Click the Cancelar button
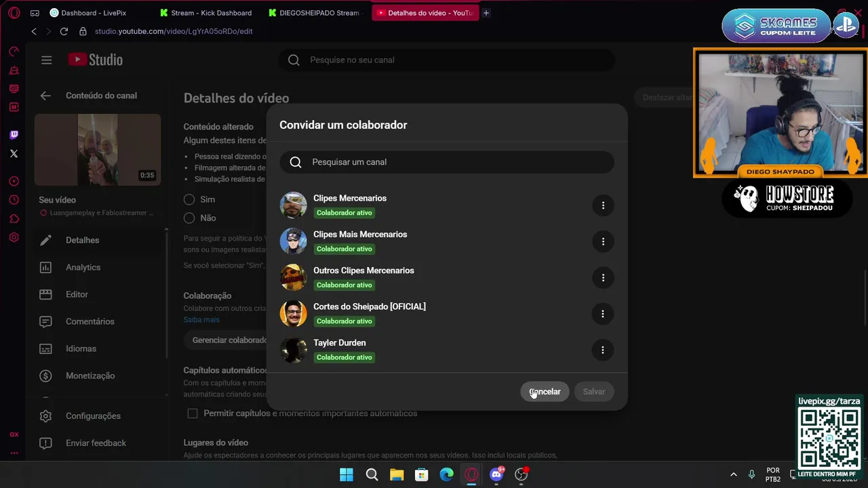 (545, 392)
